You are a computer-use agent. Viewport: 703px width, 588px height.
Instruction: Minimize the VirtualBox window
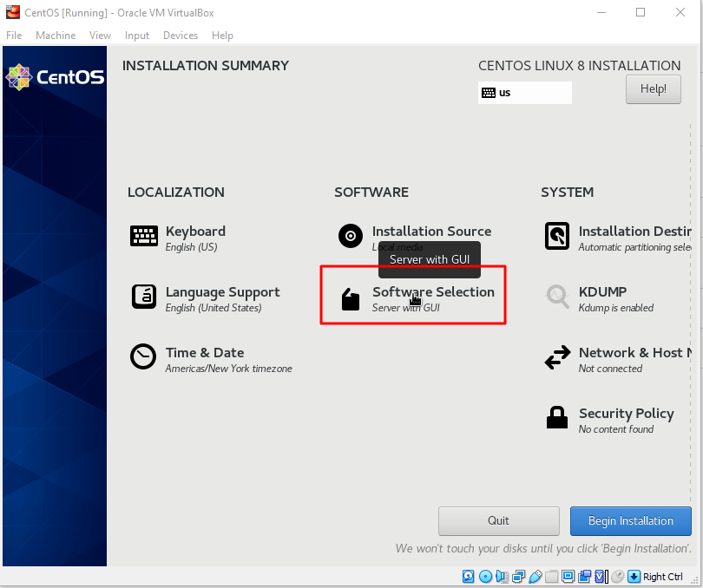(601, 12)
